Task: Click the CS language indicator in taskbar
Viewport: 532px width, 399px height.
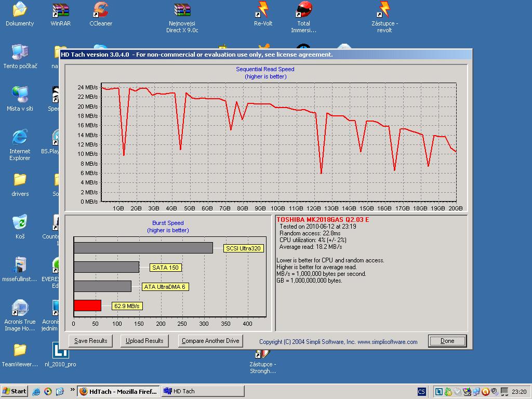Action: pyautogui.click(x=422, y=392)
